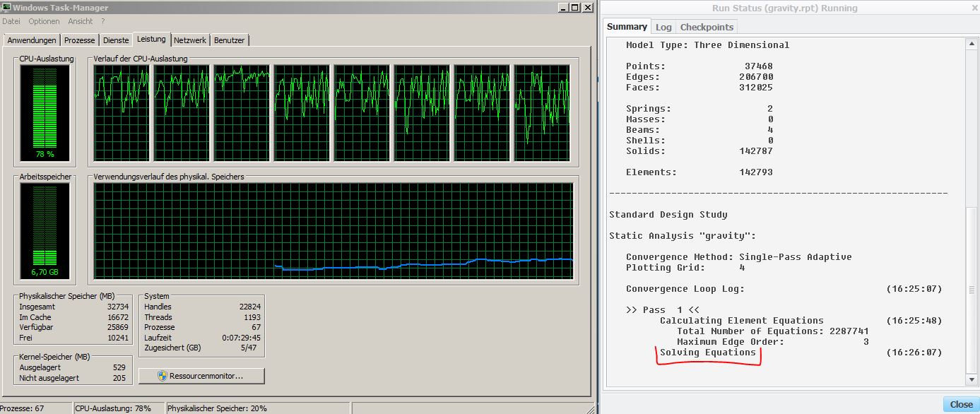Screen dimensions: 980x414
Task: Switch to the Dienste tab
Action: click(116, 40)
